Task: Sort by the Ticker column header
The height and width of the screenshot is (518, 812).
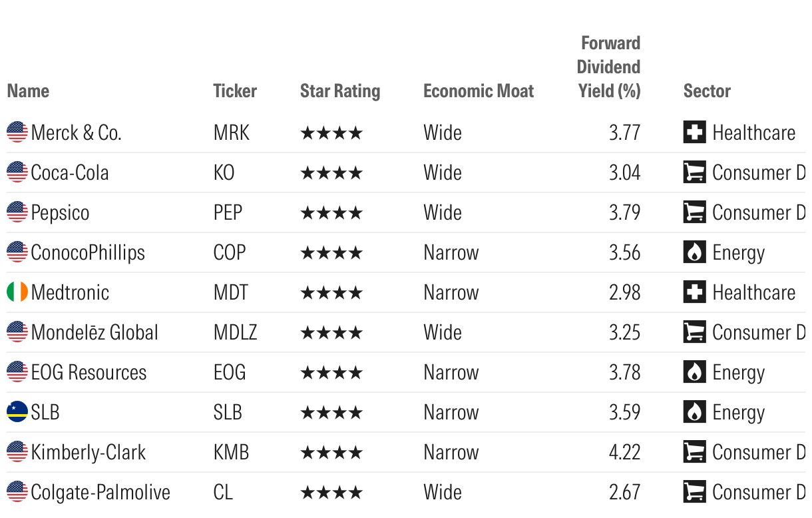Action: coord(235,91)
